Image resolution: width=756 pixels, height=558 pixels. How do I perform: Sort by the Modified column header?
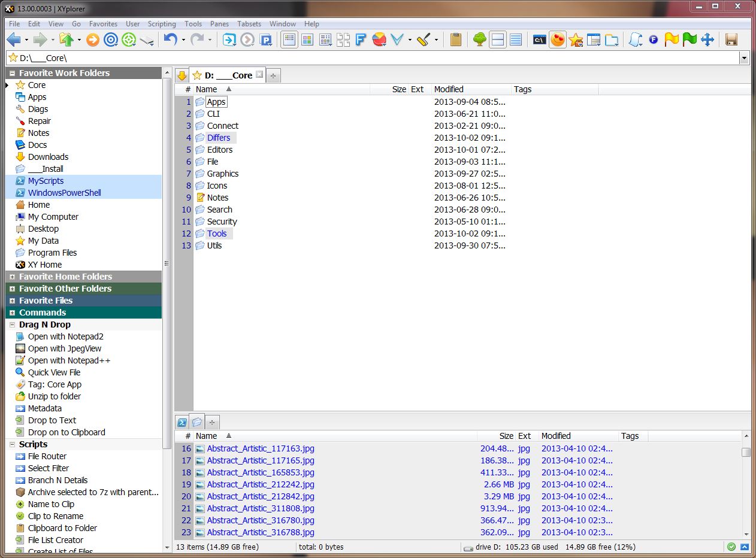[x=449, y=89]
